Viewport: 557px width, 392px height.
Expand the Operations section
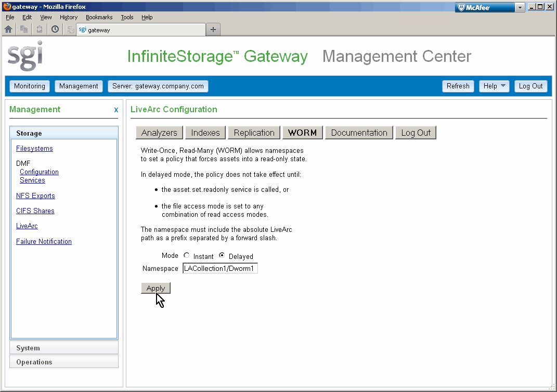click(x=64, y=362)
